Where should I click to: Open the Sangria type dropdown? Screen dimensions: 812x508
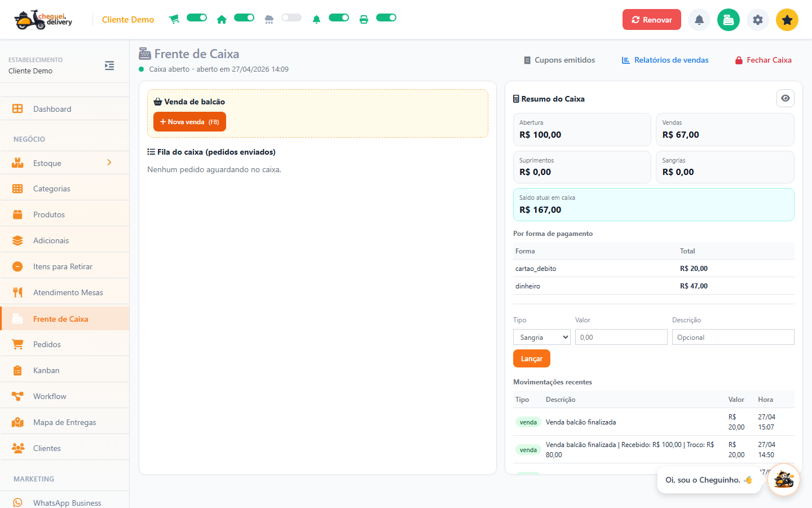[x=542, y=337]
